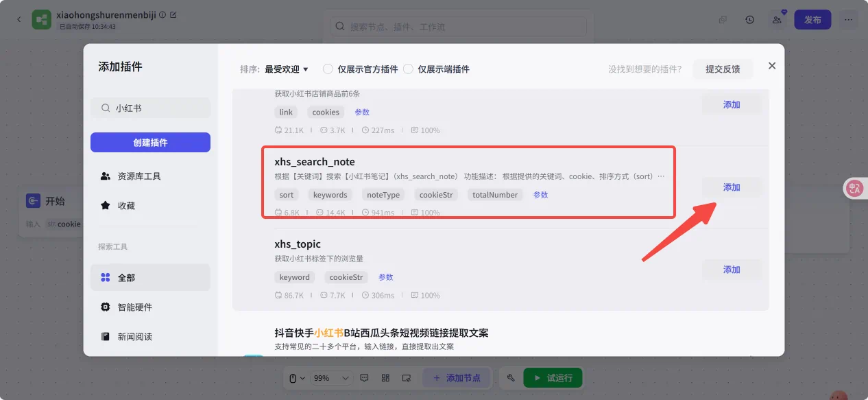This screenshot has width=868, height=400.
Task: Click the copy icon in top bar
Action: [723, 20]
